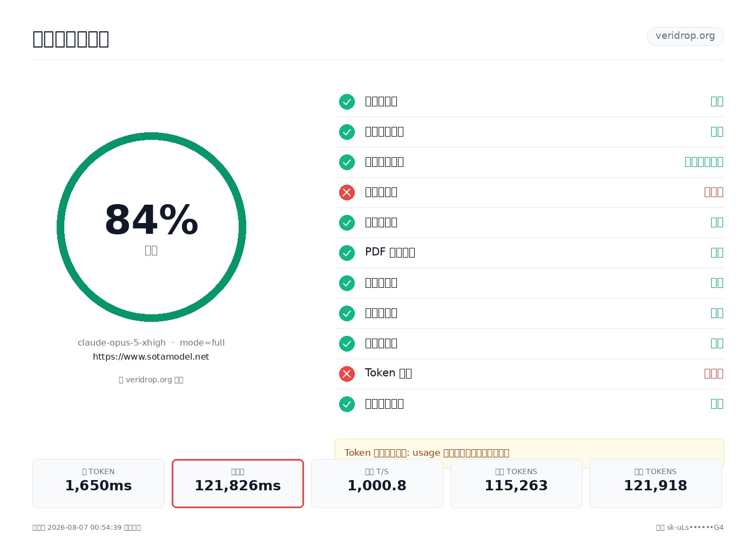Click check icon of row with longest green status
This screenshot has width=756, height=540.
pos(347,162)
